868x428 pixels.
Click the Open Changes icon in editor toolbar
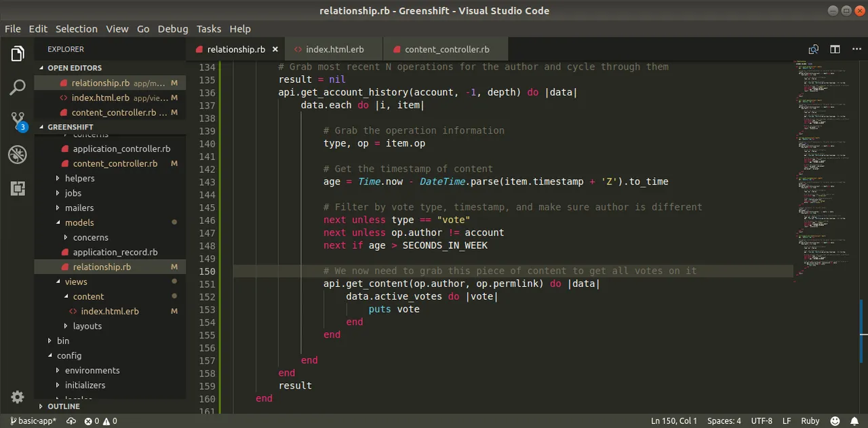click(814, 50)
